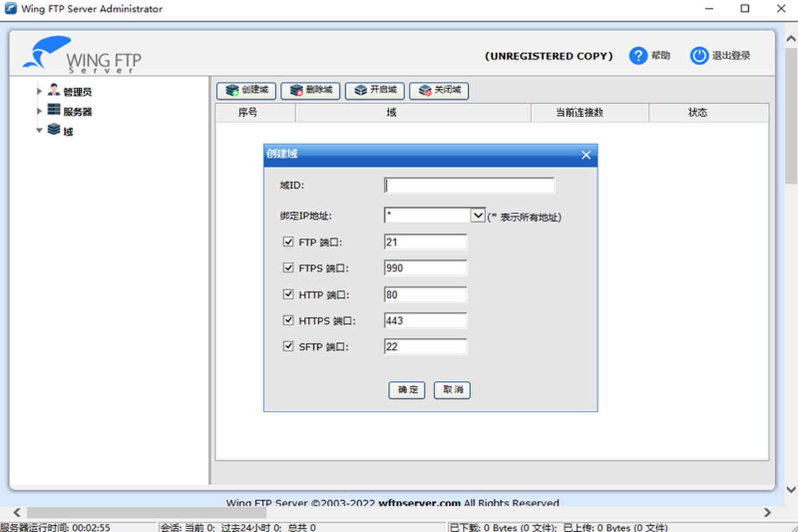Disable the HTTPS port checkbox
This screenshot has height=532, width=798.
[289, 321]
